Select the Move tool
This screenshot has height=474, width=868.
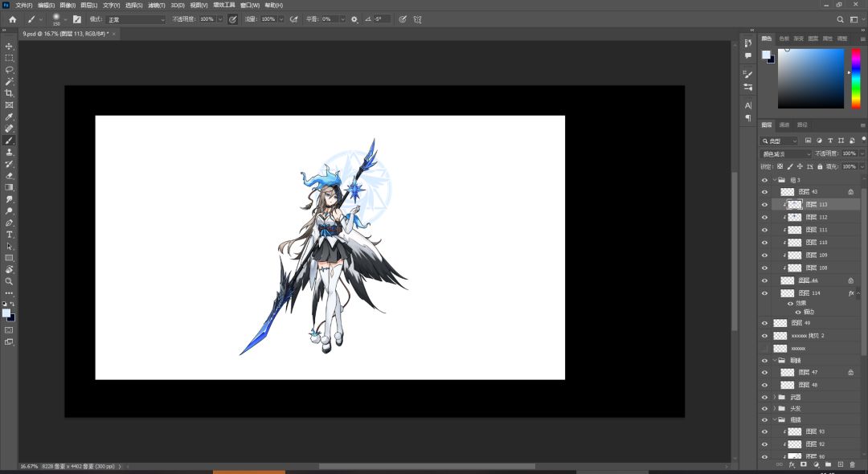tap(10, 47)
